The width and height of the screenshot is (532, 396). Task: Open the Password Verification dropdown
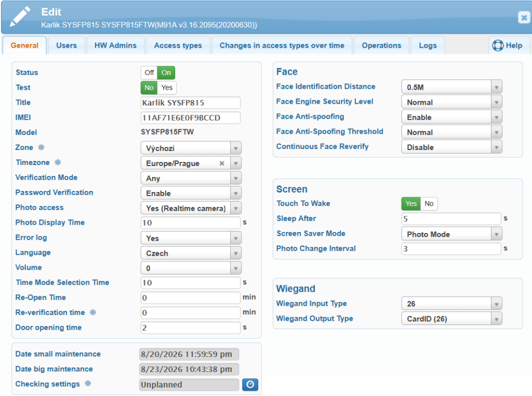click(191, 193)
